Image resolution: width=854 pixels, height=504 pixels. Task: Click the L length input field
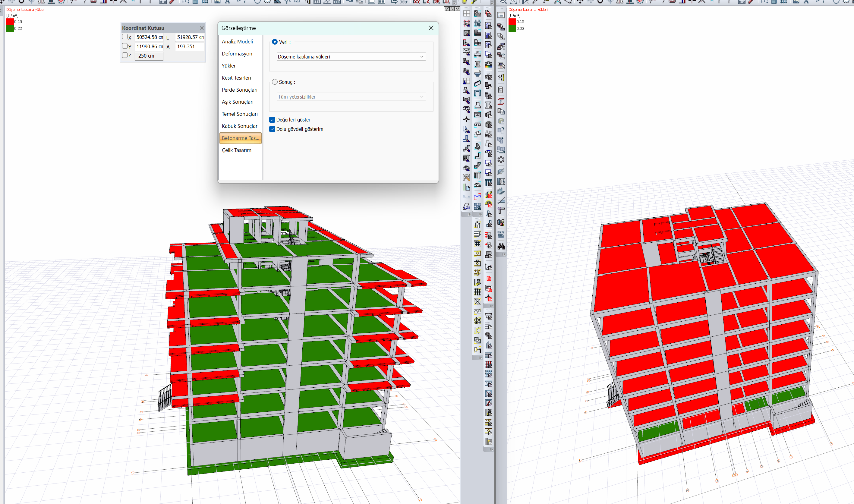pyautogui.click(x=190, y=37)
